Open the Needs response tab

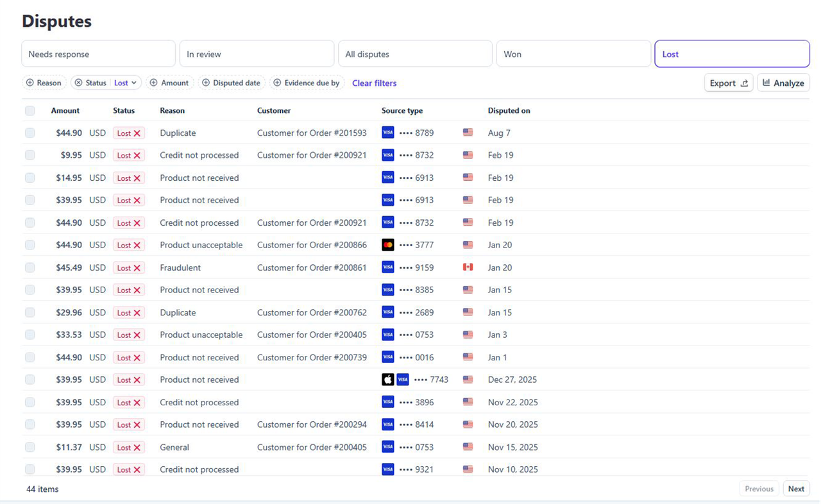pos(98,54)
